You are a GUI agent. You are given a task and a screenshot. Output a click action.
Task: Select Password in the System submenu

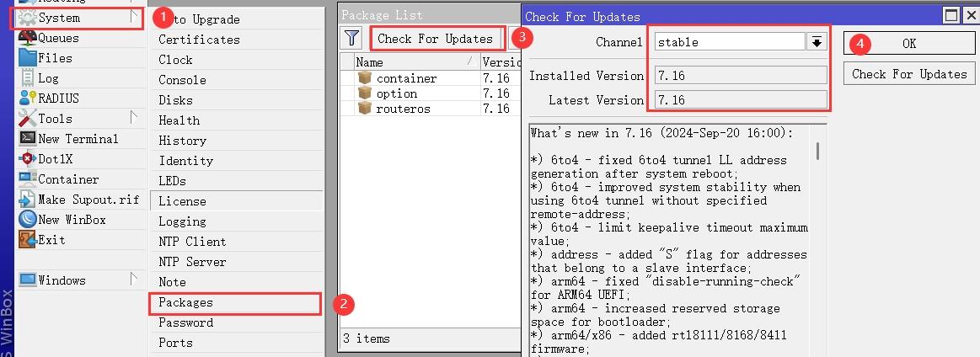tap(236, 322)
